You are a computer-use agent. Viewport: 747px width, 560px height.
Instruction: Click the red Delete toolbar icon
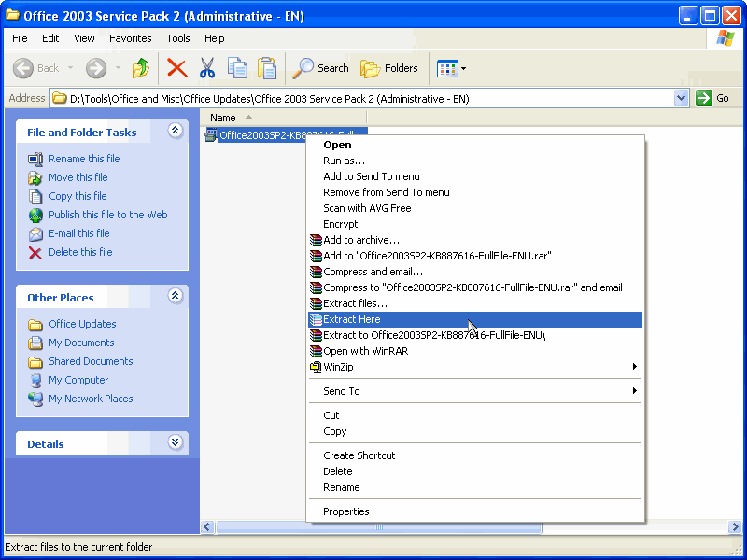click(176, 68)
